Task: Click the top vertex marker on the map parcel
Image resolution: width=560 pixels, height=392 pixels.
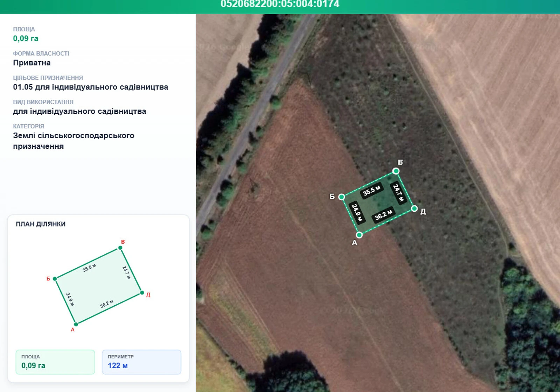Action: pos(396,171)
